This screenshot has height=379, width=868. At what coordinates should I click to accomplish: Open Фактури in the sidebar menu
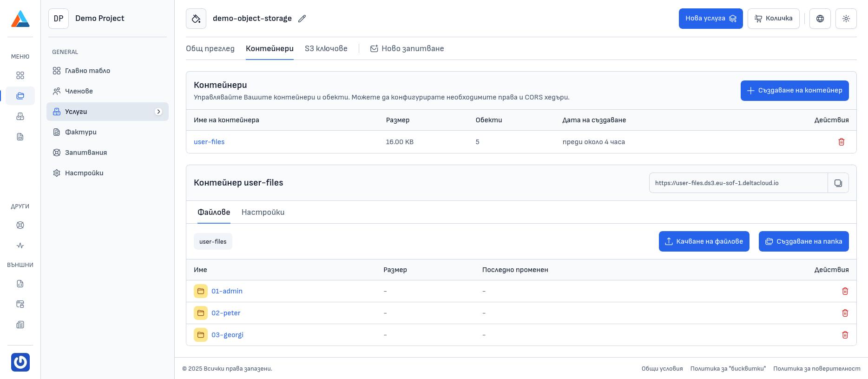pyautogui.click(x=81, y=132)
